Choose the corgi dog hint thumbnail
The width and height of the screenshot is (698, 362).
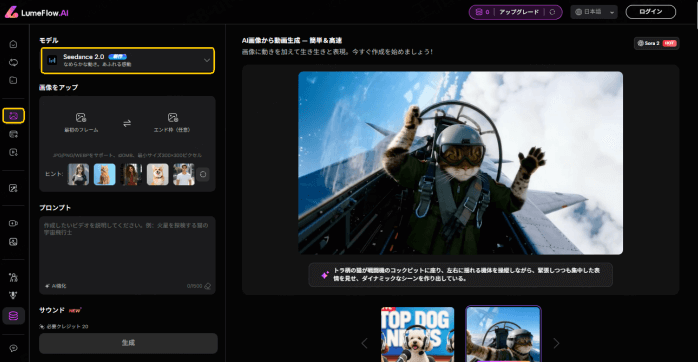point(158,174)
